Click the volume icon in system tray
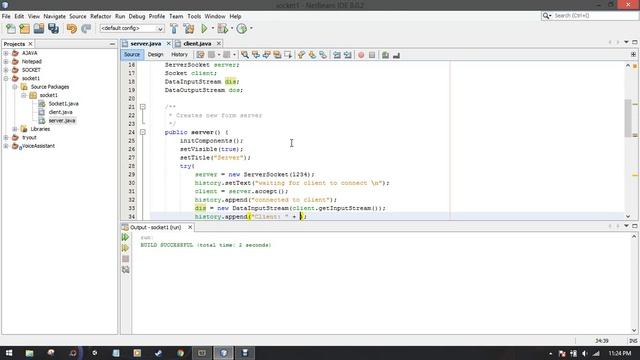 click(585, 353)
